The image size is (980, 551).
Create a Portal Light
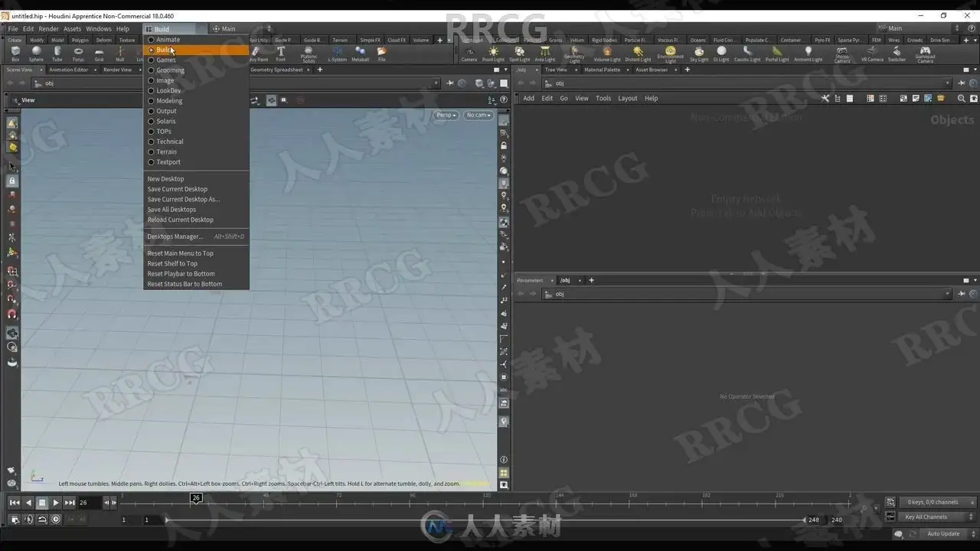[777, 54]
